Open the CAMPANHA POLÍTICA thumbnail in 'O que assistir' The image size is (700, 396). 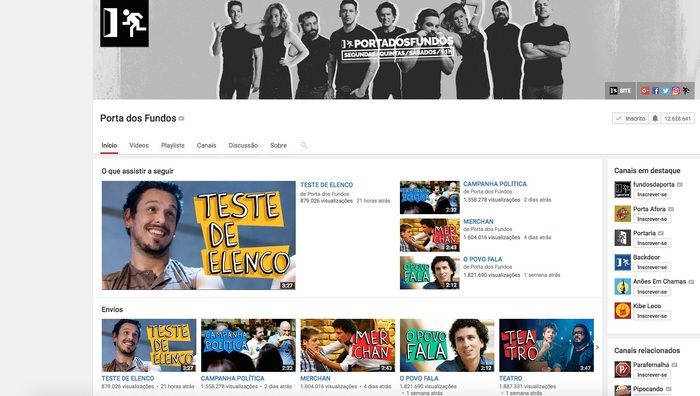tap(429, 197)
